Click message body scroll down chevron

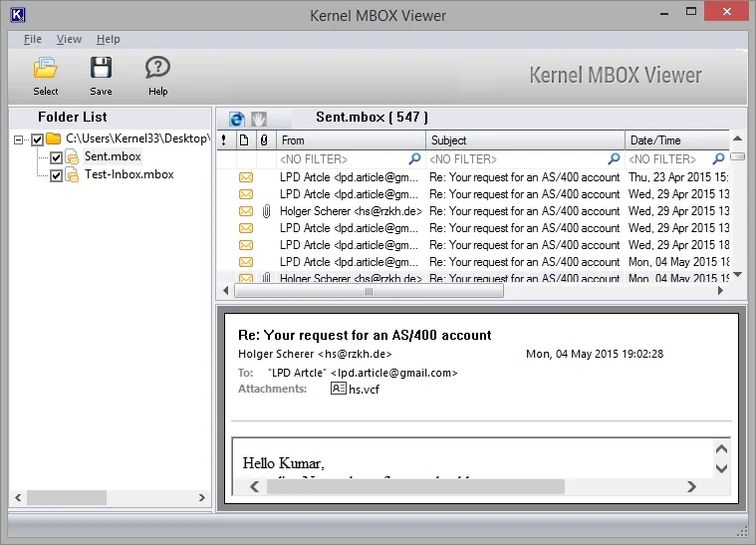click(x=721, y=468)
